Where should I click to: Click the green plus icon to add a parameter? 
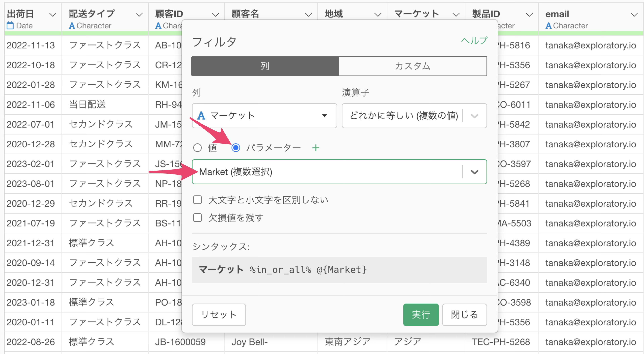[316, 148]
